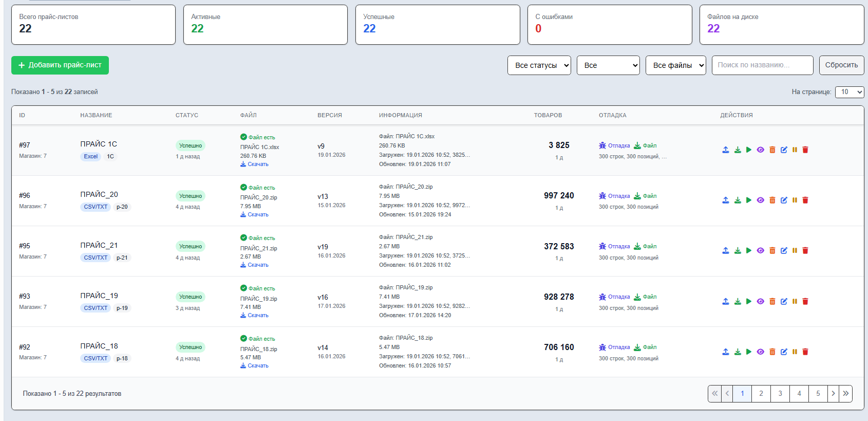Click red trash icon for ПРАЙС_21

coord(805,251)
